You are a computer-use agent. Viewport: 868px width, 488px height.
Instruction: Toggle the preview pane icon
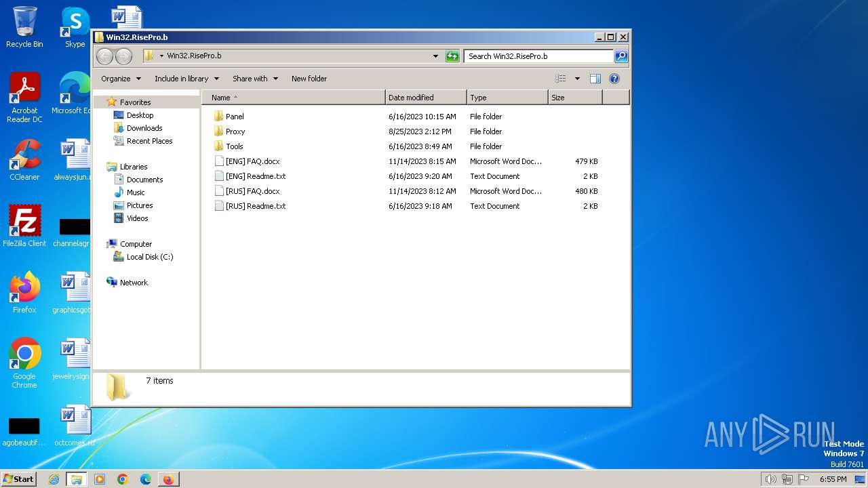595,79
